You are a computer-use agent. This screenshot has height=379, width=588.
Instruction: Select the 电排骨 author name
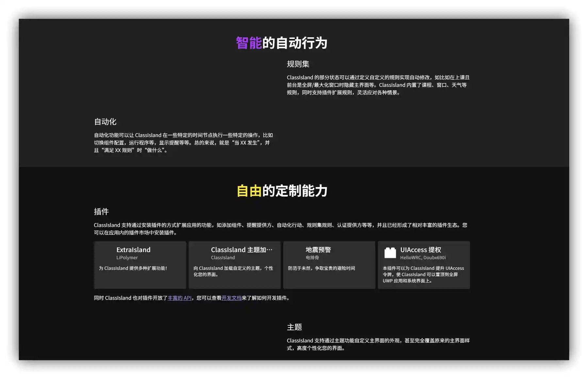click(x=312, y=258)
